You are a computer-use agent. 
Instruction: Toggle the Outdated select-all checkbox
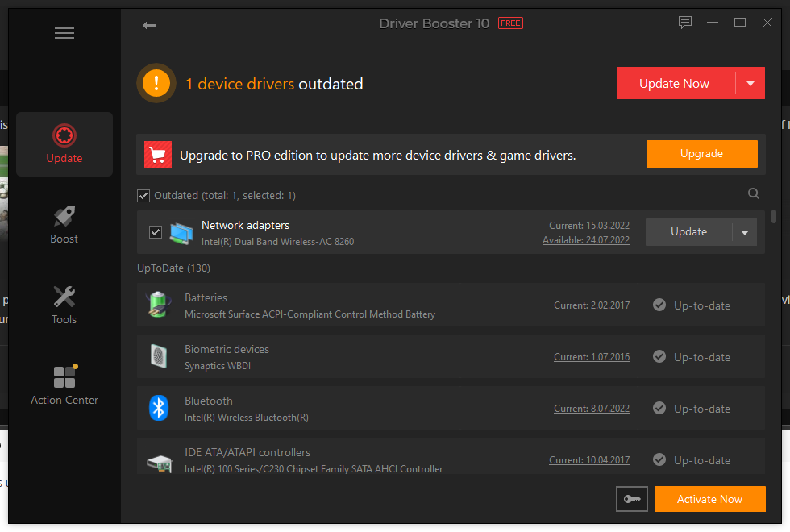[x=143, y=195]
